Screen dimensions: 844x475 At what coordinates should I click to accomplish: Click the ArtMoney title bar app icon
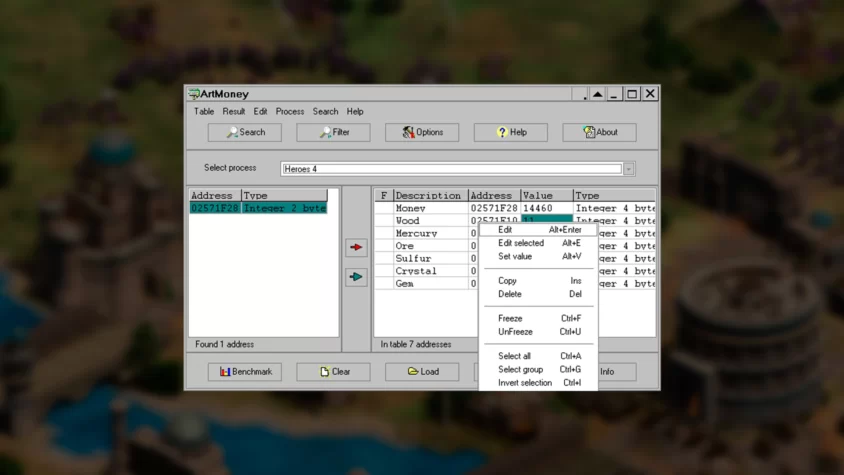[194, 94]
